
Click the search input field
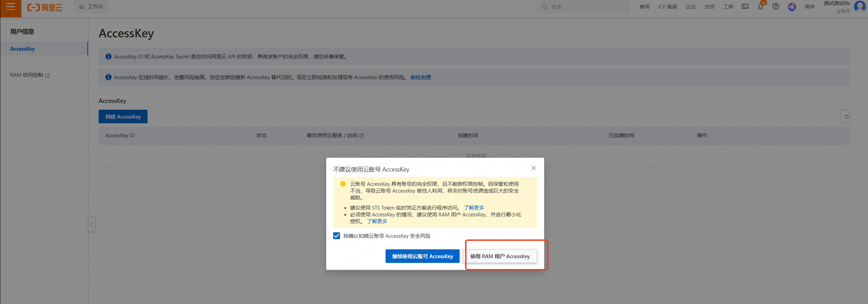tap(583, 7)
